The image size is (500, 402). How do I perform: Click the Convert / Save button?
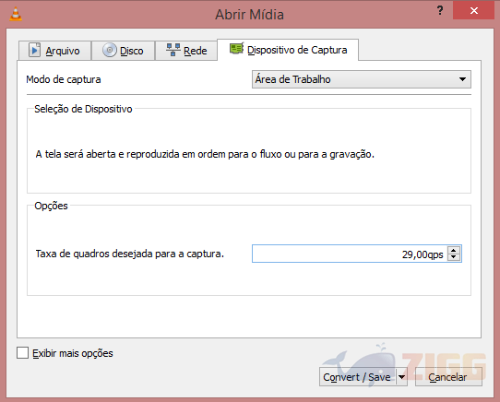[358, 377]
